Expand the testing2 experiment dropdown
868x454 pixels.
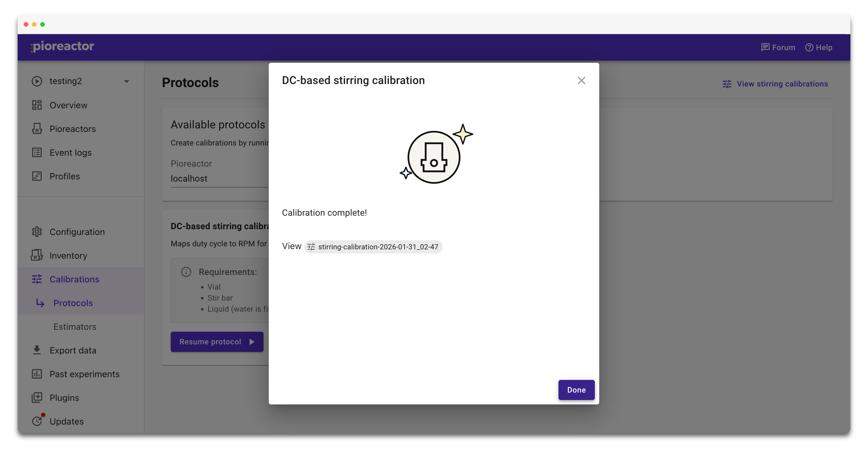tap(126, 81)
